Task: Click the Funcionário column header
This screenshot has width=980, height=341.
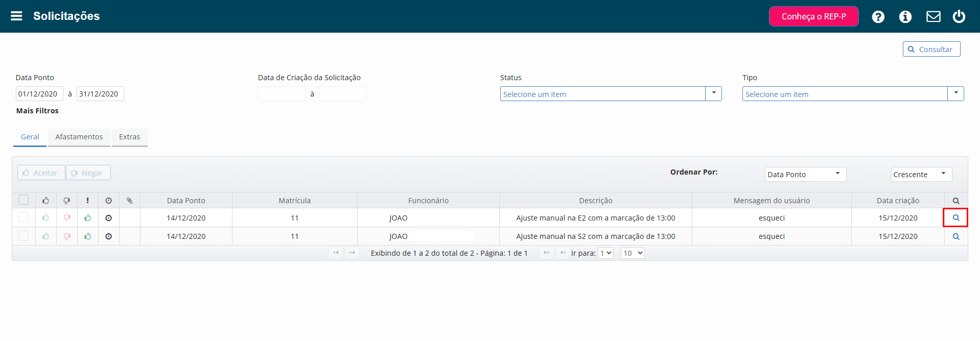Action: tap(428, 201)
